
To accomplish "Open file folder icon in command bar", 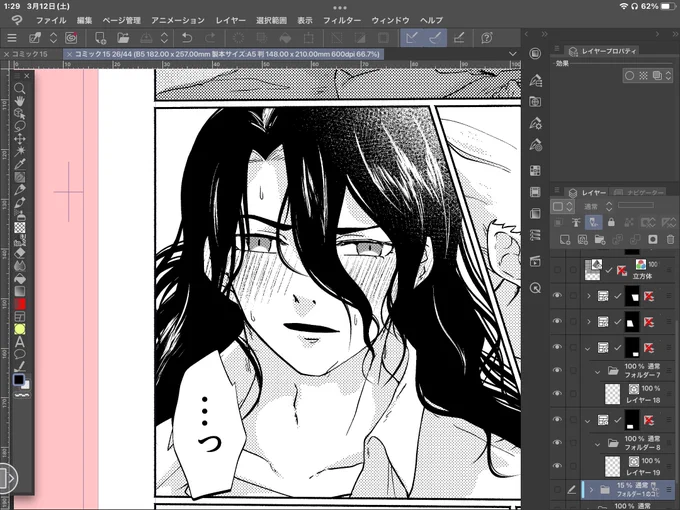I will [123, 38].
